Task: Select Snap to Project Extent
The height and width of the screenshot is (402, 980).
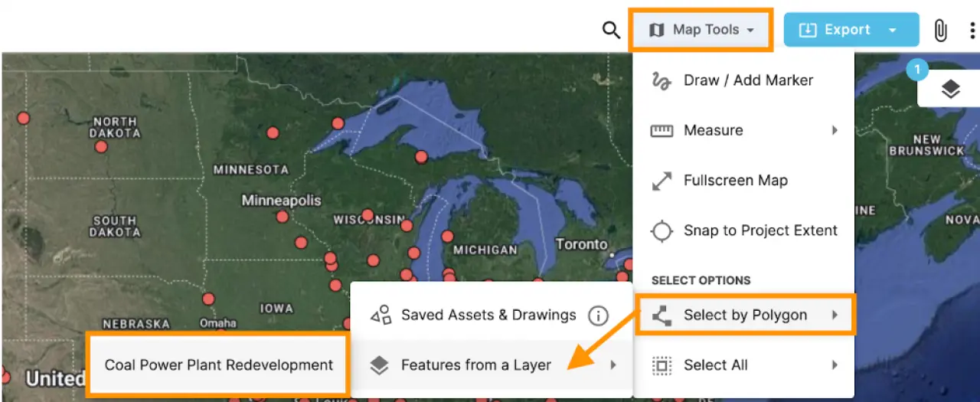Action: [760, 230]
